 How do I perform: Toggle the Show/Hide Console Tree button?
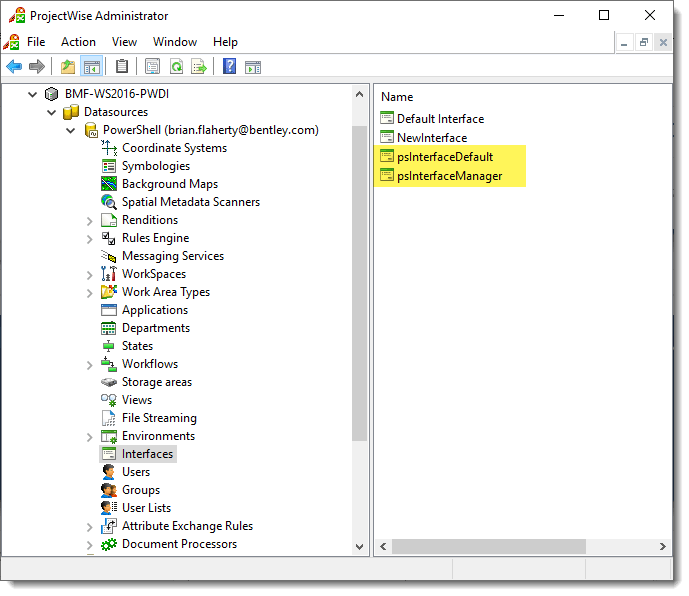(91, 67)
